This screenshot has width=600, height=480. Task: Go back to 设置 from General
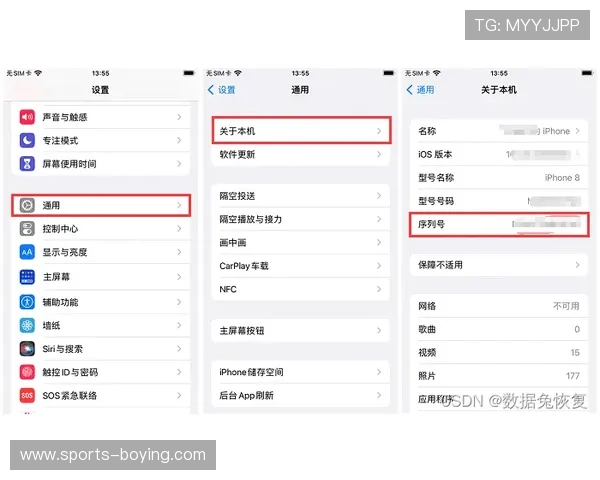(222, 90)
